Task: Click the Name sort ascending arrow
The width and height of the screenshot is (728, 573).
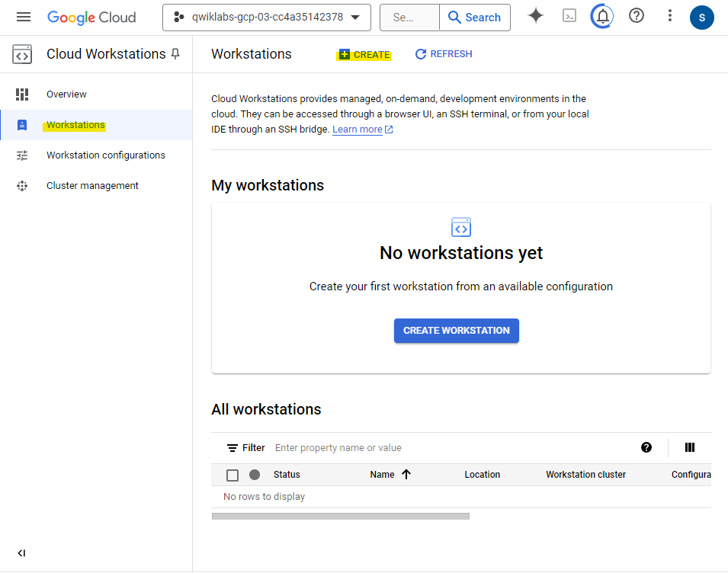Action: point(406,474)
